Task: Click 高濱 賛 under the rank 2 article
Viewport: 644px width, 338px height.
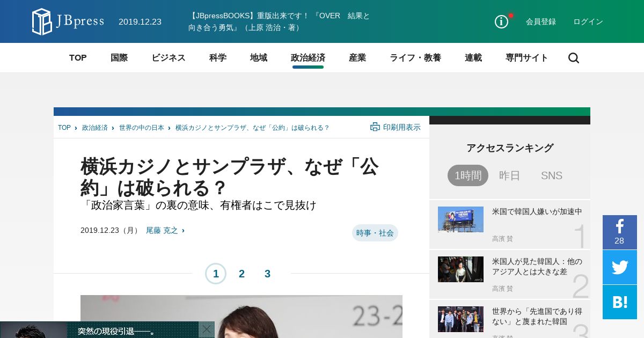Action: (502, 289)
